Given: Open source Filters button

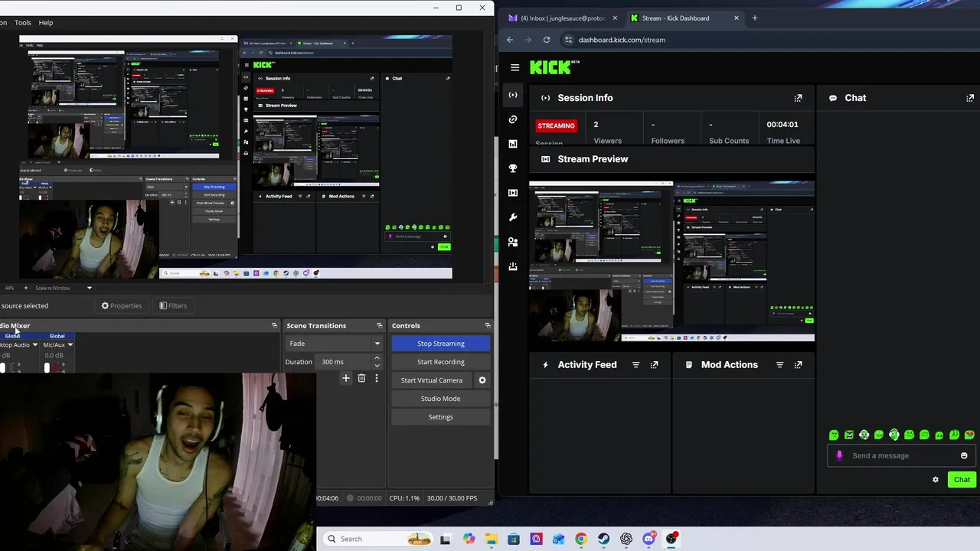Looking at the screenshot, I should pos(173,305).
